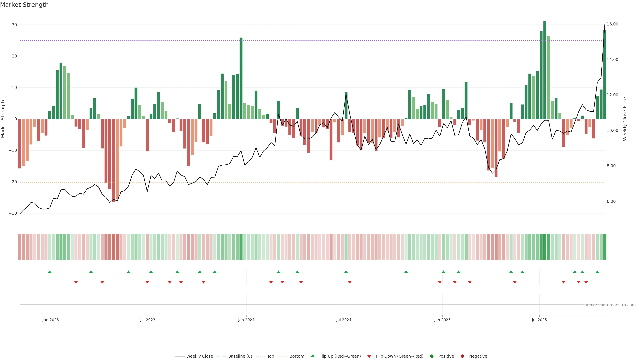Click the Market Strength chart title
644x362 pixels.
(x=24, y=5)
